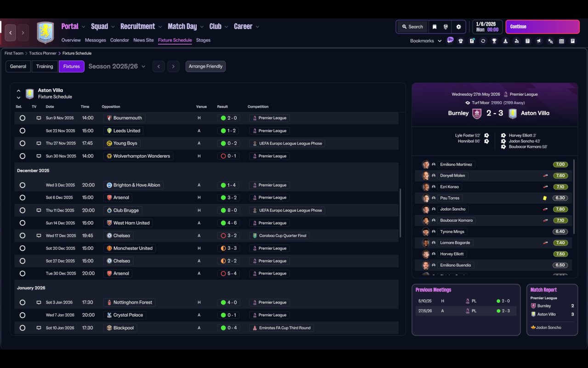The width and height of the screenshot is (588, 368).
Task: Click the last bookmarks bar icon at far right
Action: (573, 41)
